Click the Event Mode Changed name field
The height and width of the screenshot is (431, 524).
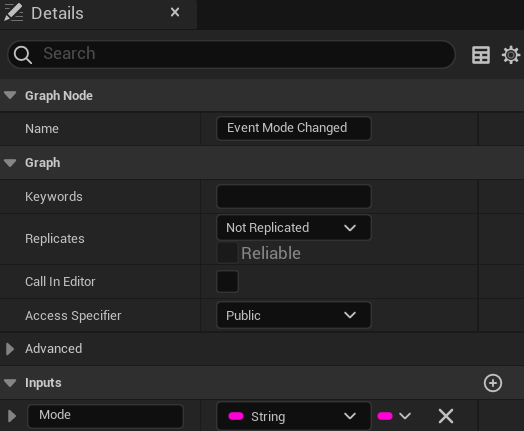pos(294,128)
